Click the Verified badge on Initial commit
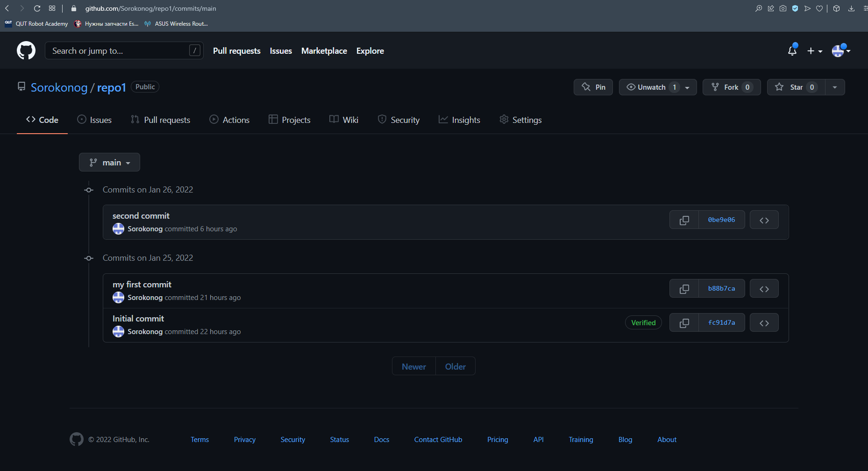868x471 pixels. point(643,323)
